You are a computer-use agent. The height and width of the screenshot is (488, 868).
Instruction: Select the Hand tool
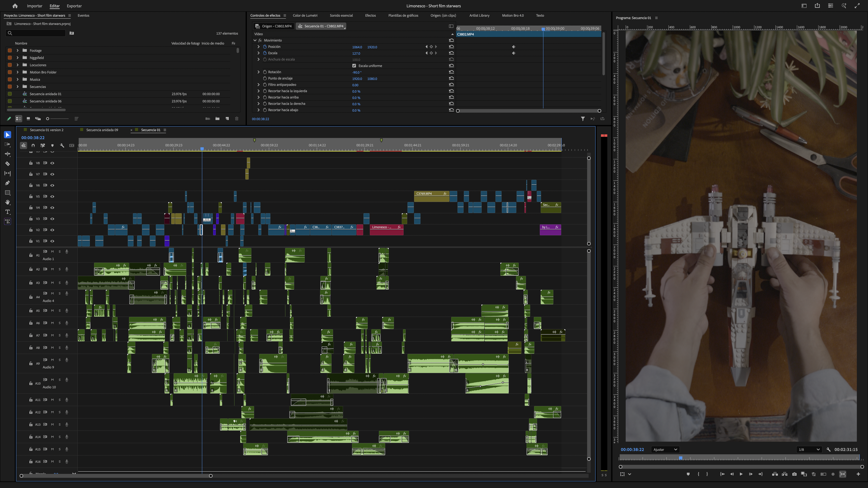(x=7, y=202)
